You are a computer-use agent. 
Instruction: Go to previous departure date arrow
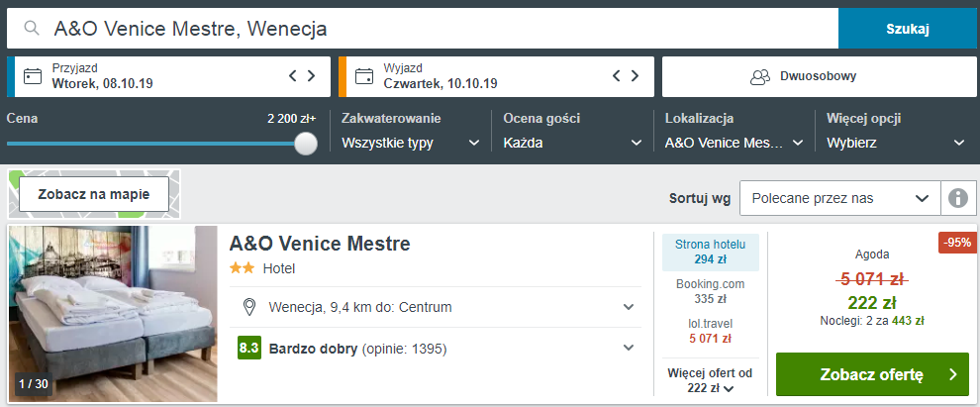(x=617, y=76)
